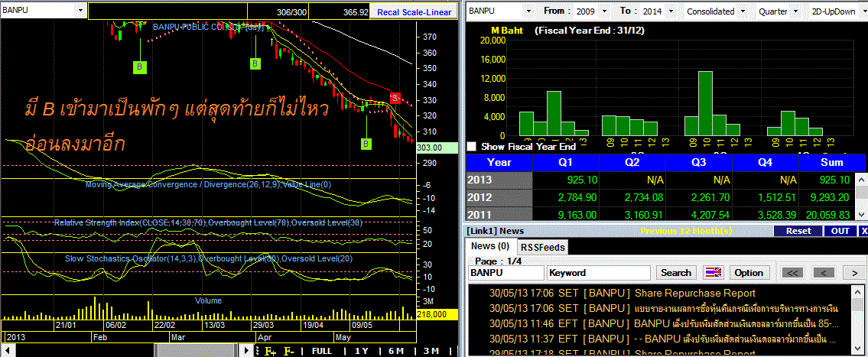Click the 9,163.00 cell for 2011 Q1

coord(566,213)
